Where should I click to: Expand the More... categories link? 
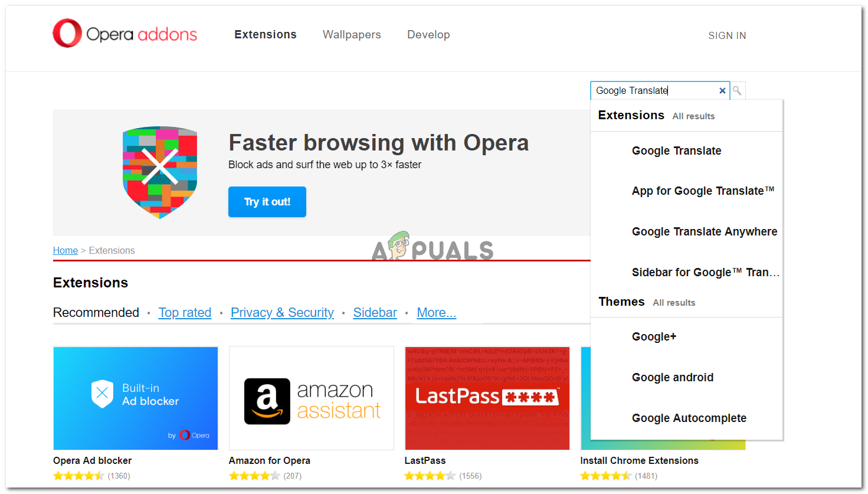[437, 312]
